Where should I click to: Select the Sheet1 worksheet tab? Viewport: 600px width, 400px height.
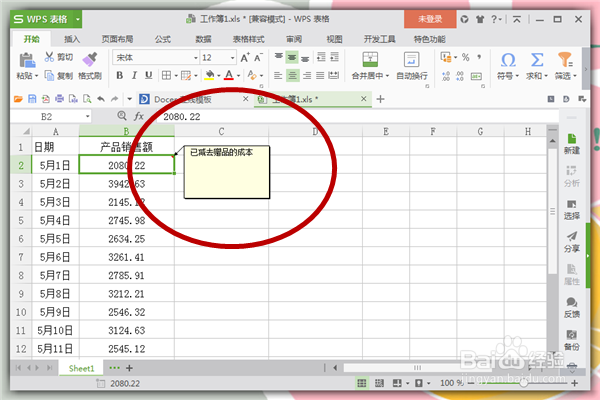pyautogui.click(x=81, y=368)
